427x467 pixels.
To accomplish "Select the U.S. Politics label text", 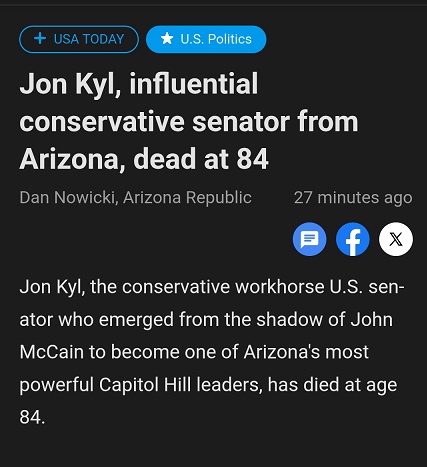I will tap(216, 39).
